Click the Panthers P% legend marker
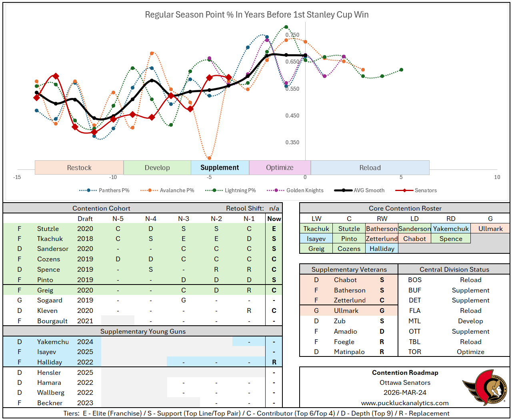The height and width of the screenshot is (420, 512). 88,191
